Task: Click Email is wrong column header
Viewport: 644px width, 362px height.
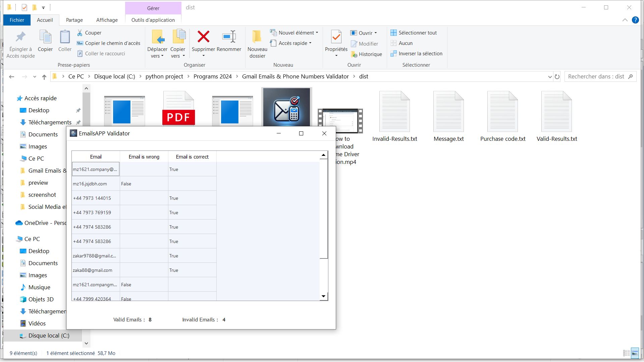Action: [x=144, y=157]
